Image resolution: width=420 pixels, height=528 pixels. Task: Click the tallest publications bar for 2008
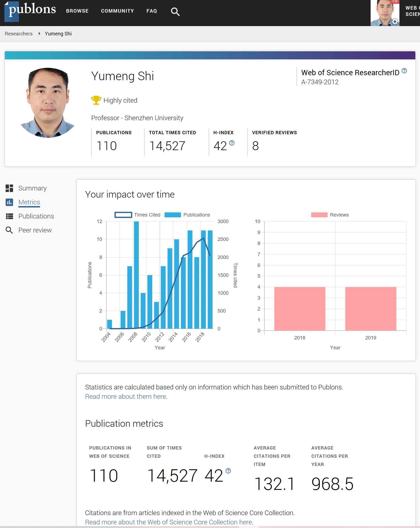pos(136,275)
